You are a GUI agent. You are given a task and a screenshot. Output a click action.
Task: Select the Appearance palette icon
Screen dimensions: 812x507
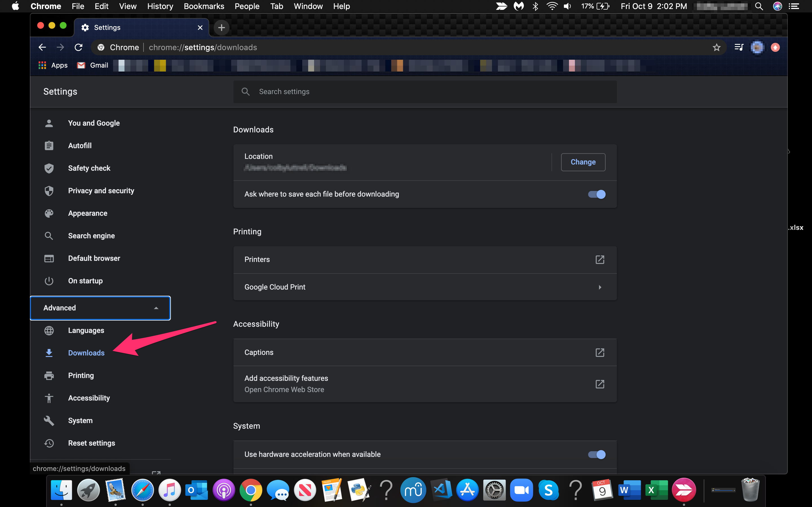(49, 213)
